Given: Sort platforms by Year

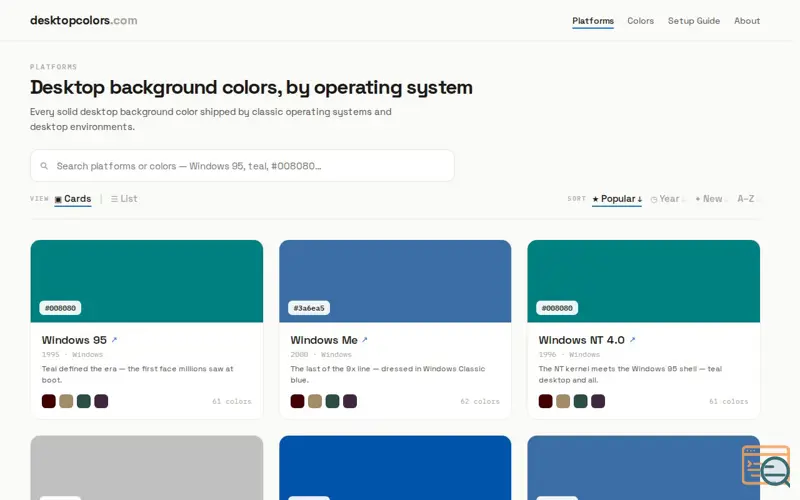Looking at the screenshot, I should point(668,199).
